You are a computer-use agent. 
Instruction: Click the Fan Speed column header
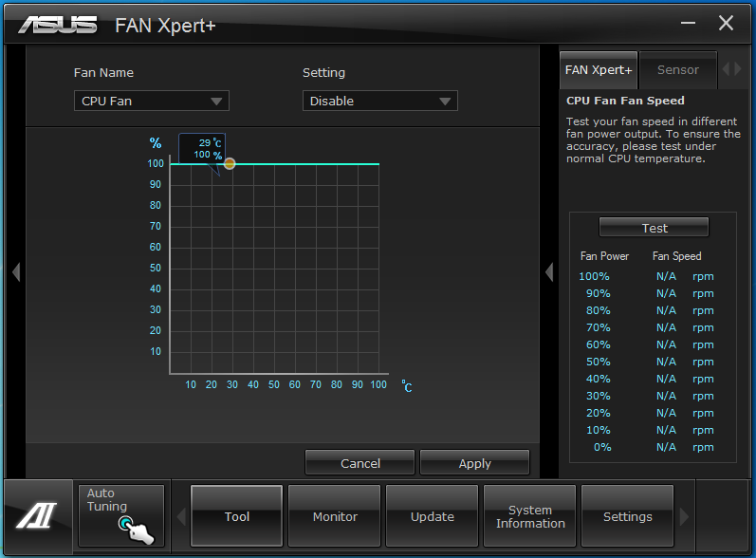[676, 256]
